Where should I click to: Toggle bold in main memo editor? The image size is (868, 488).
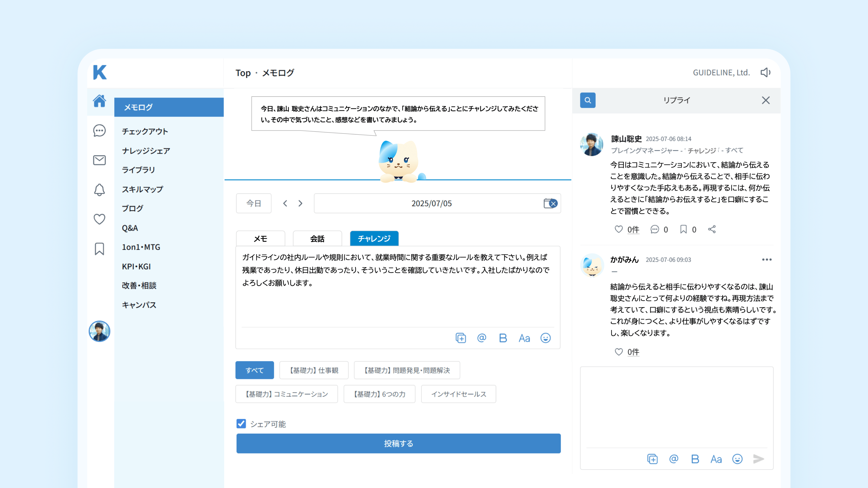tap(503, 338)
